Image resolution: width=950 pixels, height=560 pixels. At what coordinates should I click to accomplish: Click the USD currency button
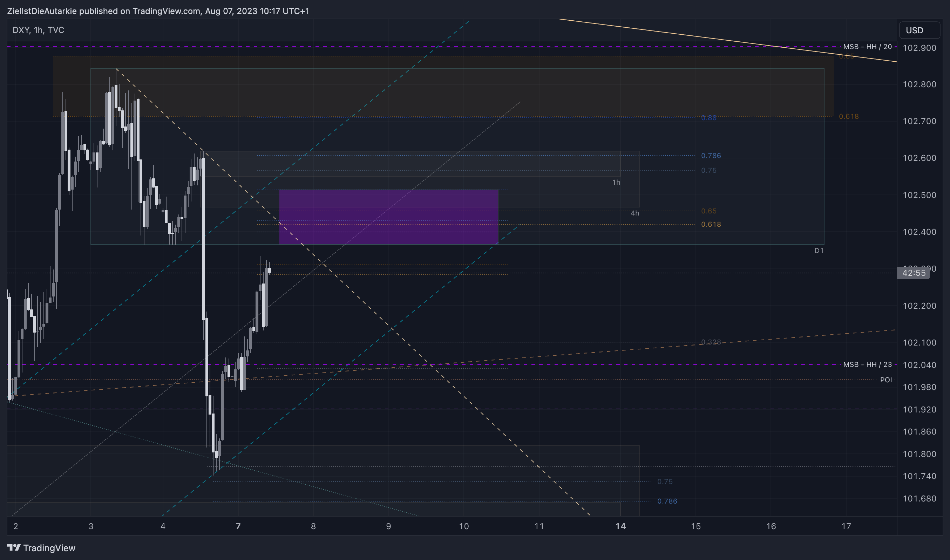pyautogui.click(x=920, y=30)
